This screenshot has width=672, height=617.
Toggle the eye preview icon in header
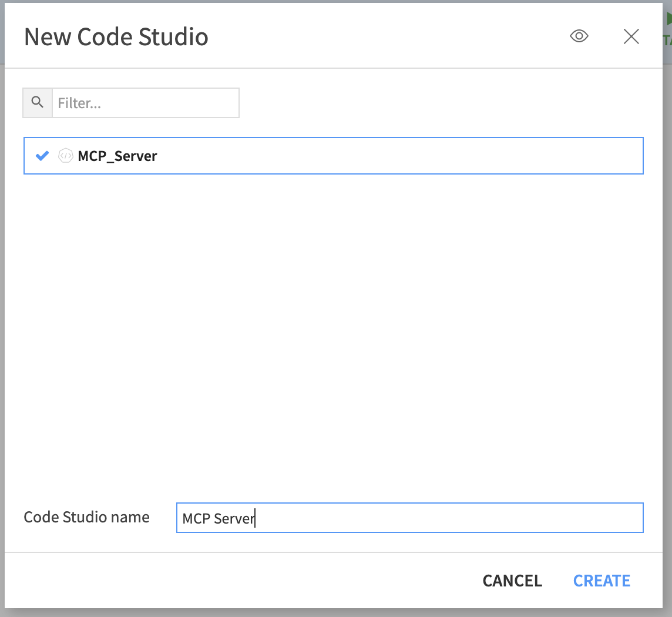[x=579, y=36]
